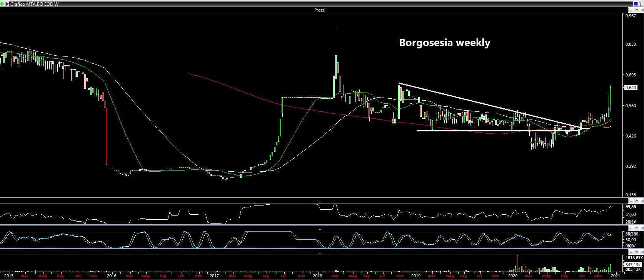644x280 pixels.
Task: Click the divider handle below the price chart
Action: (320, 202)
